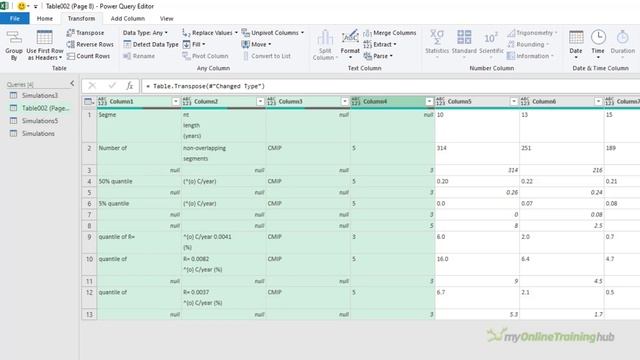This screenshot has height=360, width=640.
Task: Click the Statistics icon
Action: pyautogui.click(x=437, y=37)
